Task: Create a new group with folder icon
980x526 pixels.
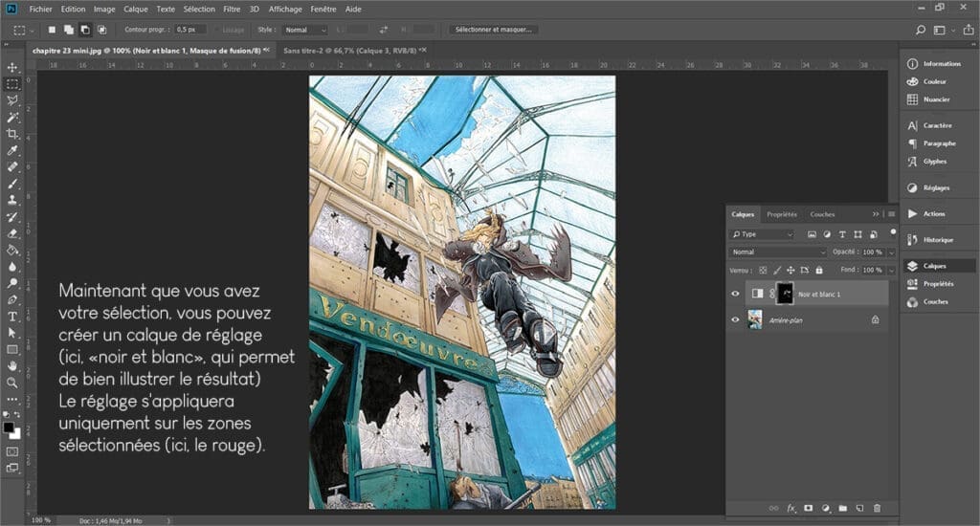Action: (x=842, y=508)
